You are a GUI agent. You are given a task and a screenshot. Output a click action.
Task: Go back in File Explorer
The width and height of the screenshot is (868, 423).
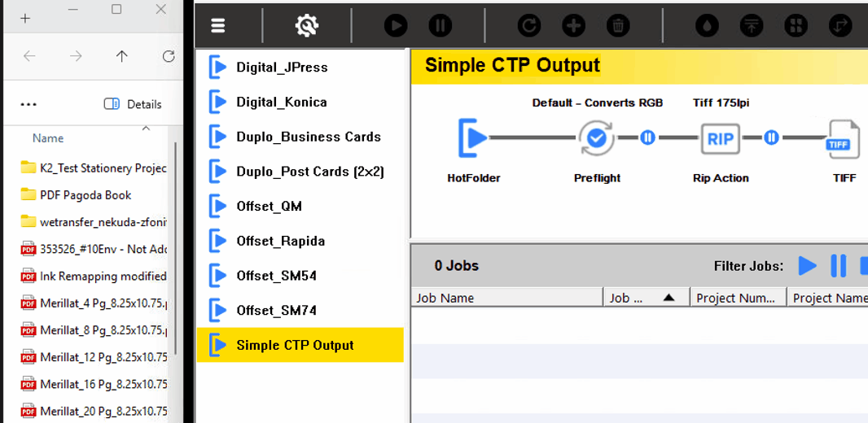pos(29,56)
